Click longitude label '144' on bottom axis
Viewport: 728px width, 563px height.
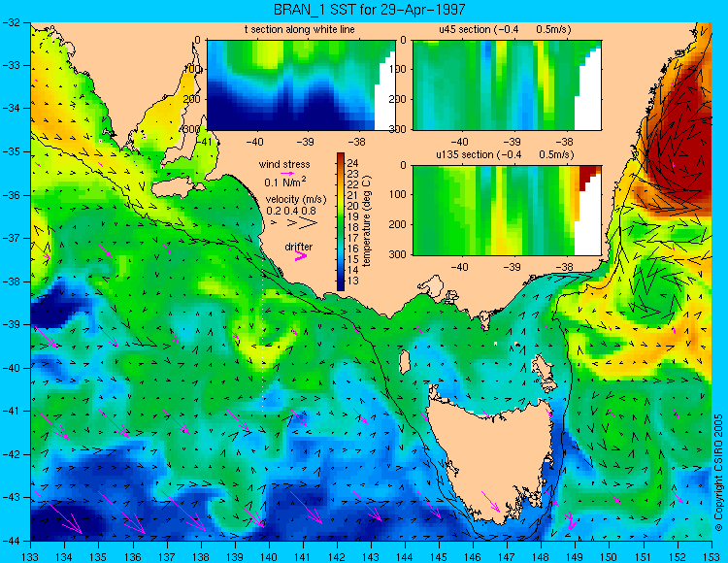[x=405, y=556]
